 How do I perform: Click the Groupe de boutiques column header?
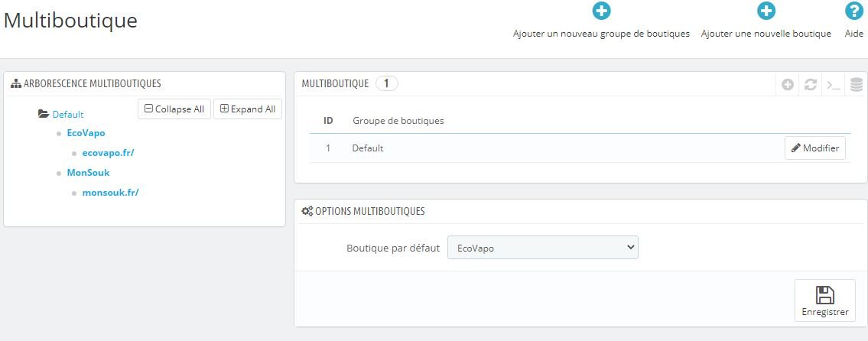click(398, 121)
